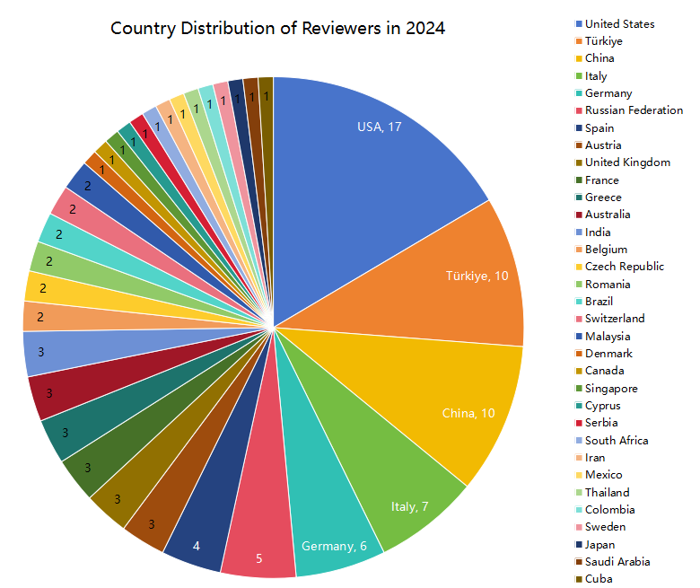Screen dimensions: 700x588
Task: Click the 'Colombia' legend text
Action: click(610, 510)
